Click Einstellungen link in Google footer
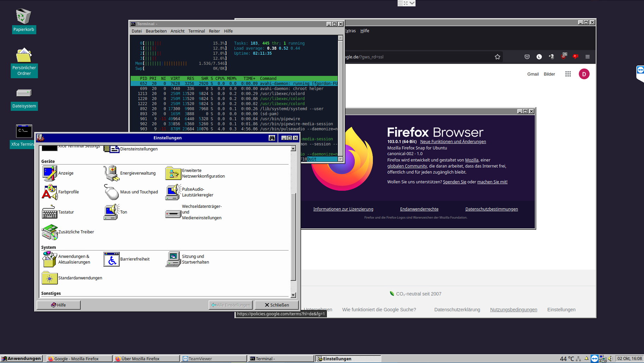The width and height of the screenshot is (644, 363). [x=561, y=310]
